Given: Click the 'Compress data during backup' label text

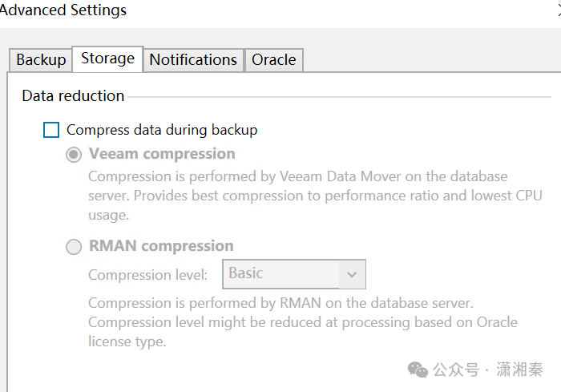Looking at the screenshot, I should click(x=162, y=130).
